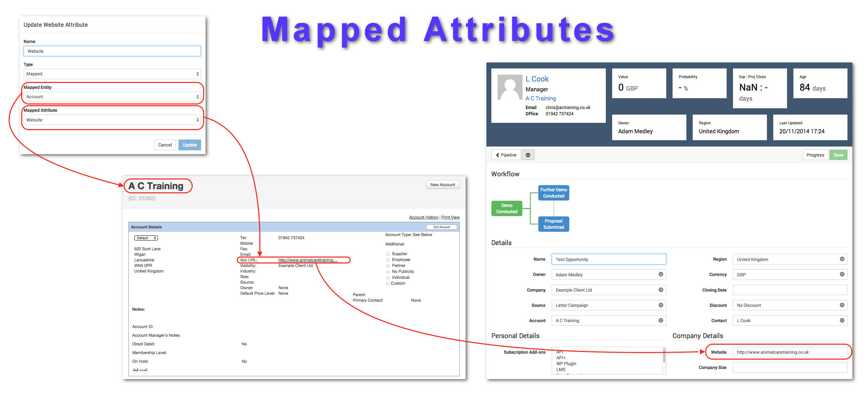Clear the Currency field GBP

tap(842, 274)
